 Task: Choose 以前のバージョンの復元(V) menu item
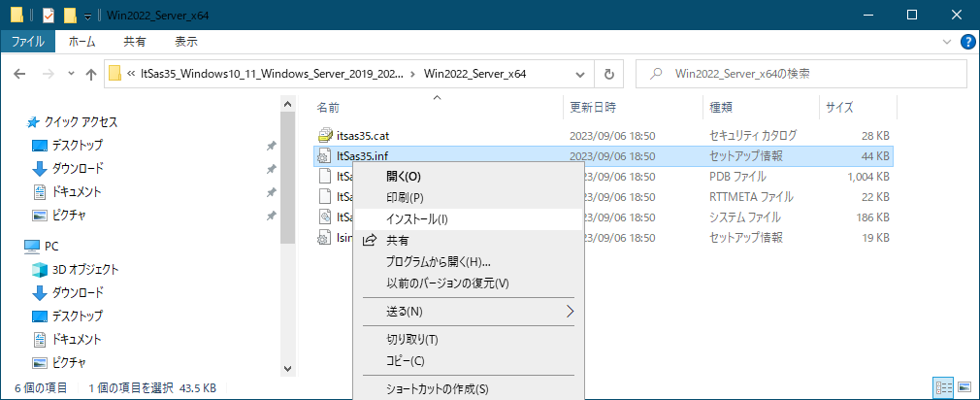pos(469,283)
